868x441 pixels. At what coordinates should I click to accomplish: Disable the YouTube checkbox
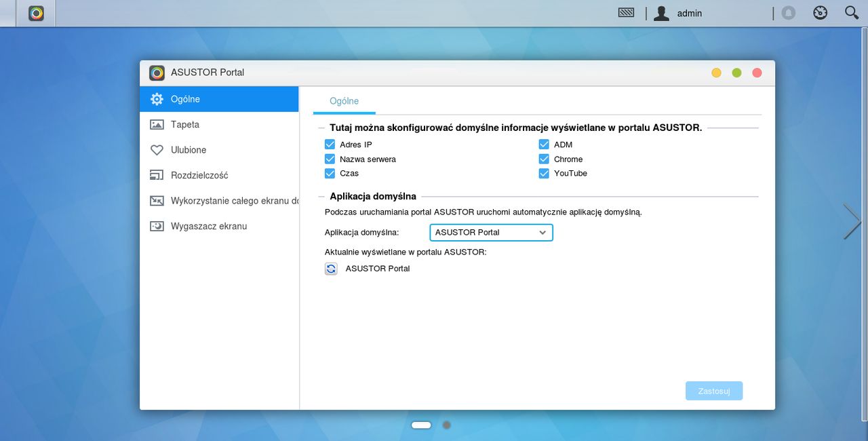pyautogui.click(x=544, y=173)
